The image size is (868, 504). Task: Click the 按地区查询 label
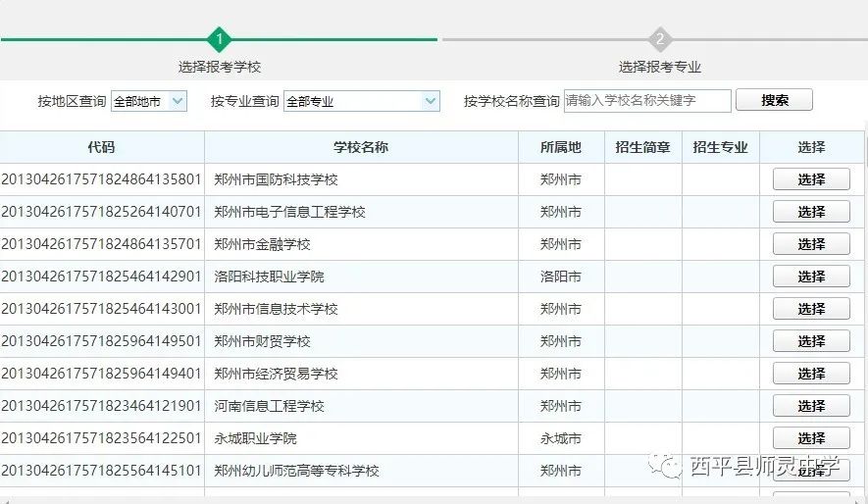pyautogui.click(x=72, y=101)
